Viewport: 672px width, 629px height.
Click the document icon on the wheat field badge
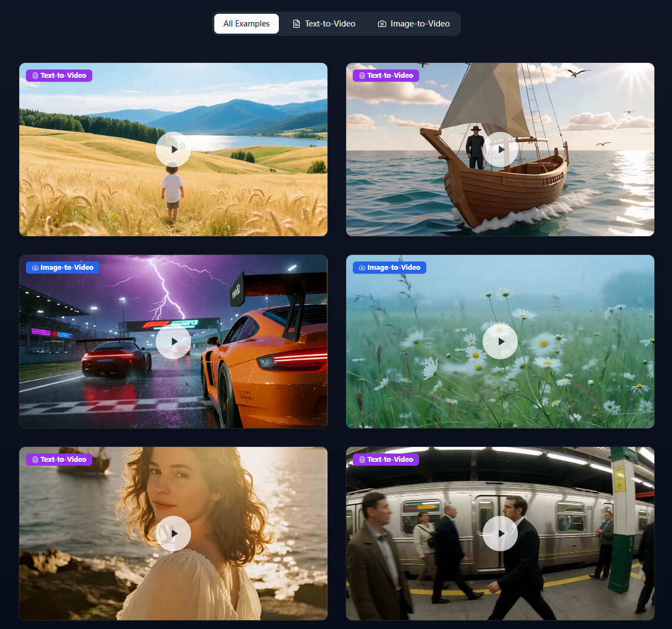[x=35, y=75]
